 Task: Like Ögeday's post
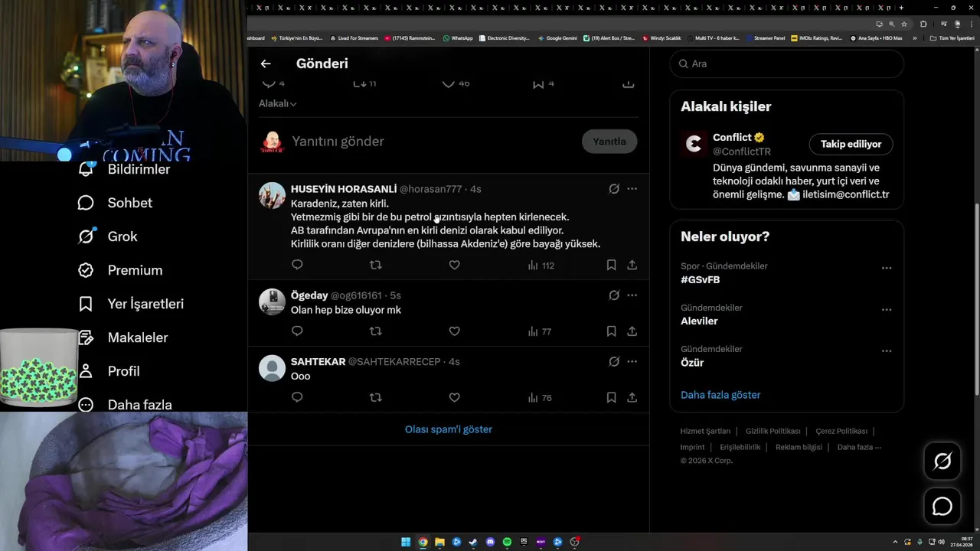454,331
